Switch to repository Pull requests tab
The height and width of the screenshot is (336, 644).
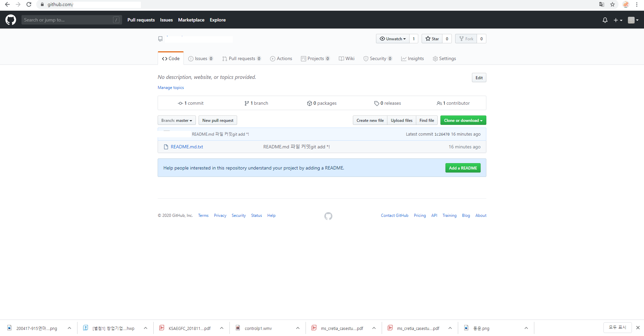point(241,58)
